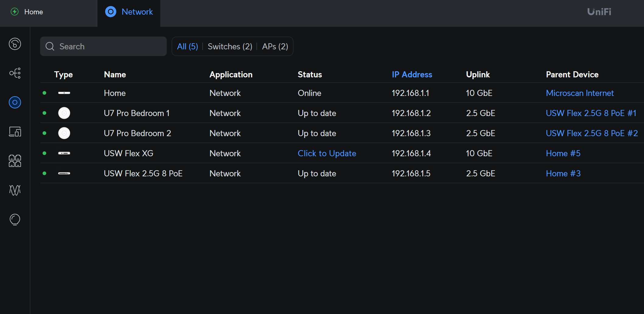644x314 pixels.
Task: Click Up to date status of USW Flex 2.5G 8 PoE
Action: [317, 174]
